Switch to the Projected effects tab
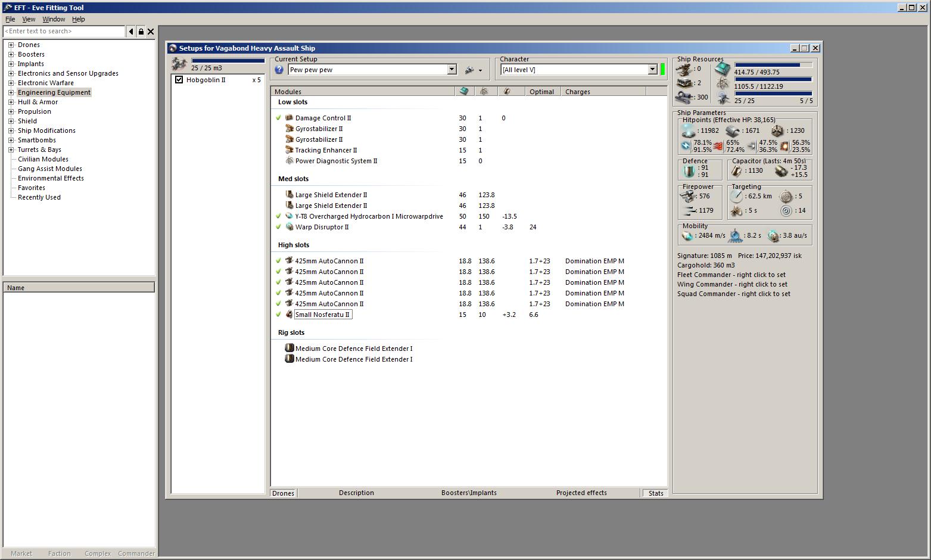Viewport: 931px width, 560px height. tap(581, 493)
